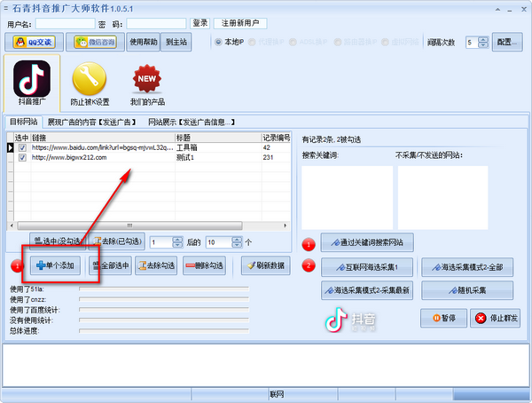
Task: Click inside the bottom log output area
Action: tap(266, 366)
